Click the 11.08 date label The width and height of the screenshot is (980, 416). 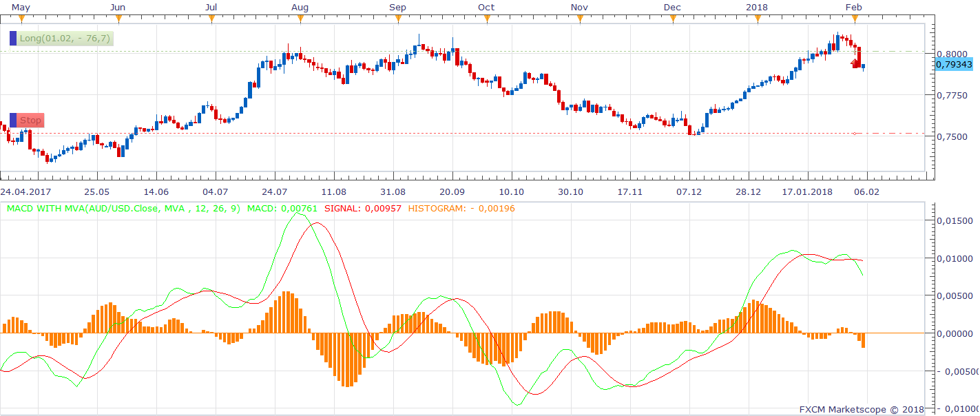coord(334,191)
